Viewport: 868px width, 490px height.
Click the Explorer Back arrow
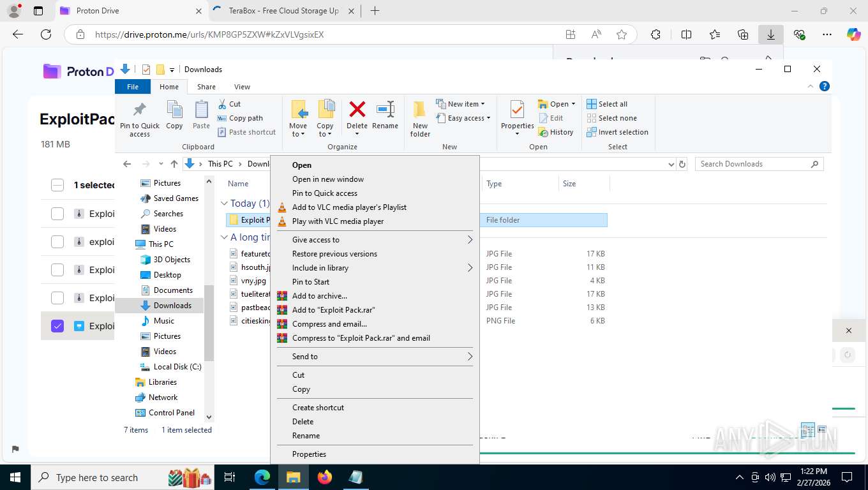click(x=127, y=164)
